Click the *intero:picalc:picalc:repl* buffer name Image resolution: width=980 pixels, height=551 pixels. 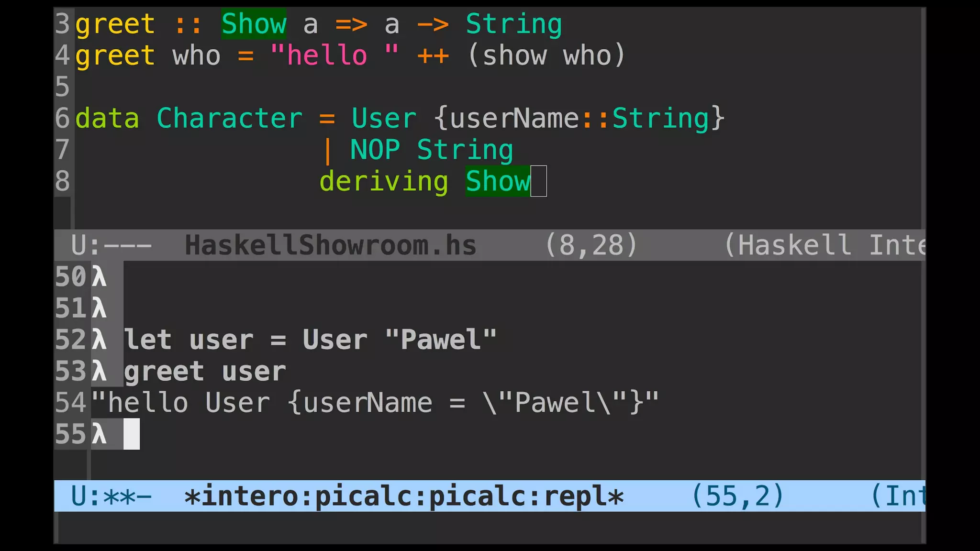[x=404, y=496]
